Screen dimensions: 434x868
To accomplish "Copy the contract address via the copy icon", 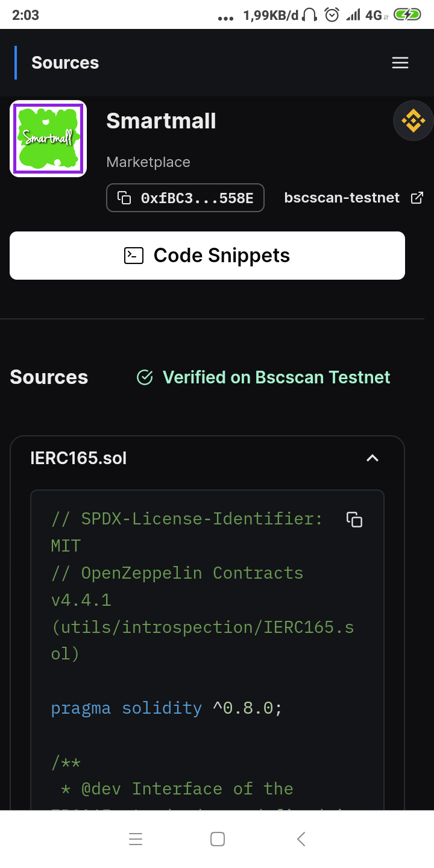I will tap(124, 198).
